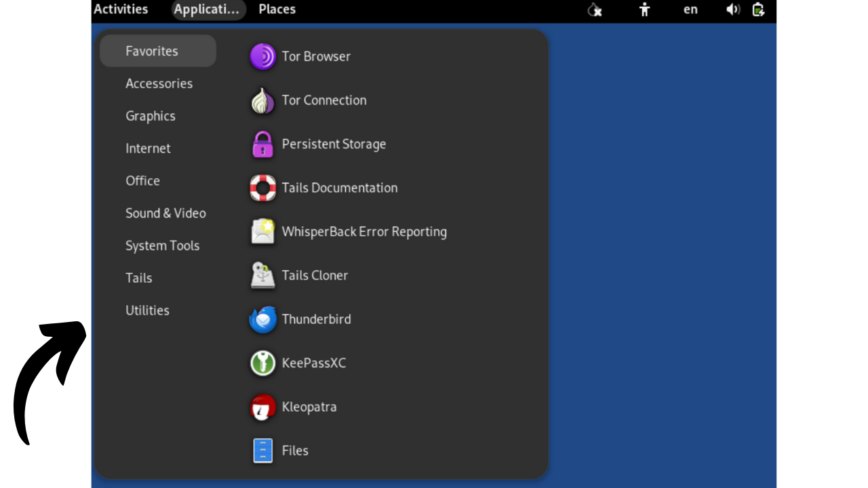The width and height of the screenshot is (868, 488).
Task: Click the Tor Connection label
Action: coord(324,100)
